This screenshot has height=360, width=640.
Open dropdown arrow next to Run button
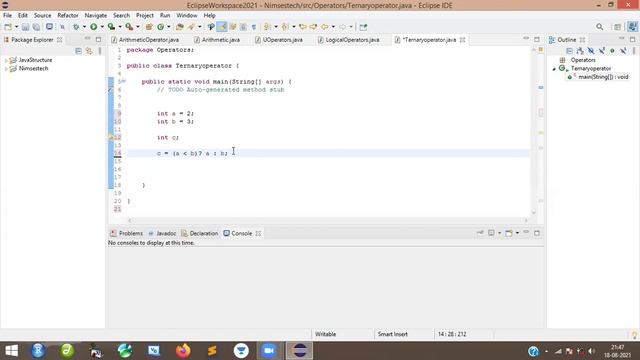pos(102,27)
